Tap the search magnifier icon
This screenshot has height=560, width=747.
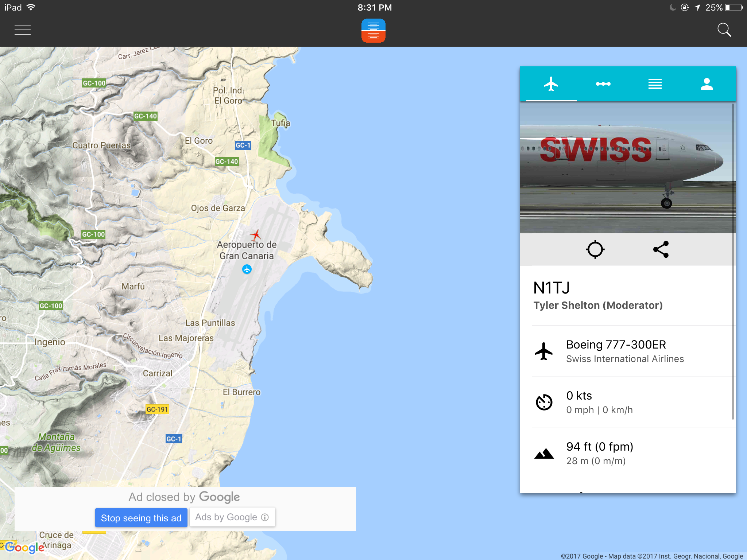tap(724, 30)
